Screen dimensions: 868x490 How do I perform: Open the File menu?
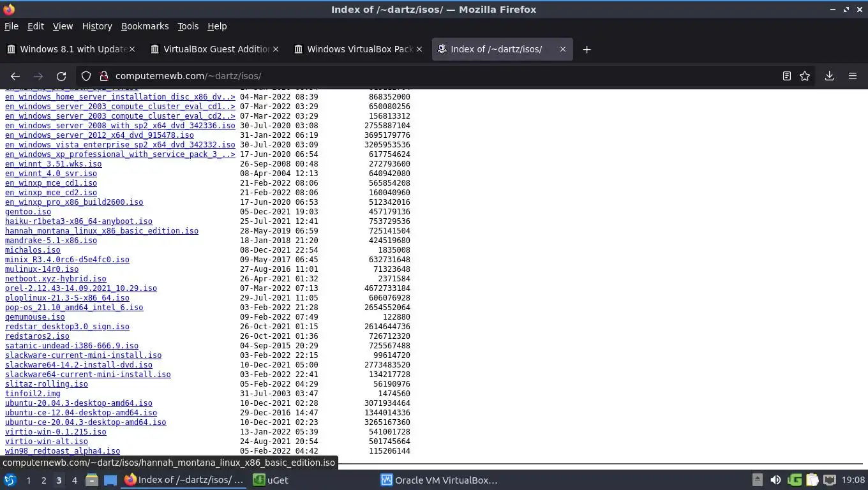coord(11,26)
